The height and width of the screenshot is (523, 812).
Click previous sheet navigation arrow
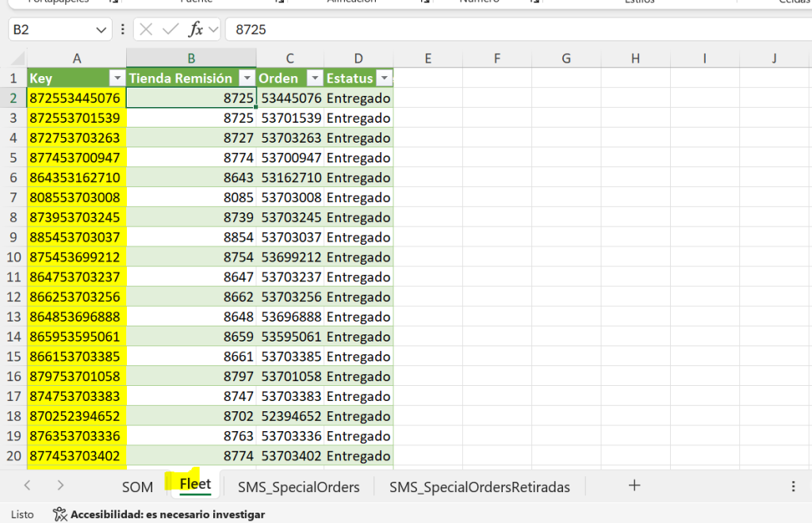28,485
